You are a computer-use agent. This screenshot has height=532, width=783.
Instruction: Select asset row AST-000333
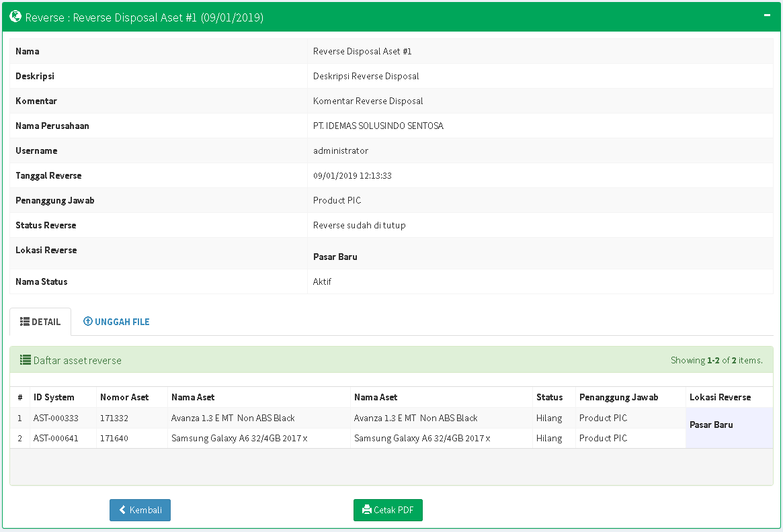[x=56, y=418]
